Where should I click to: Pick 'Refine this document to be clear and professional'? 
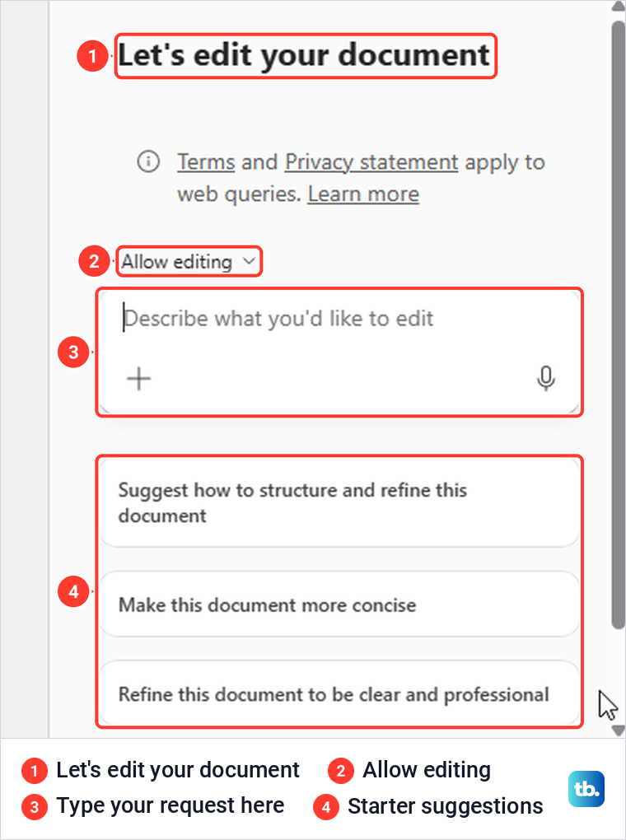(x=339, y=693)
